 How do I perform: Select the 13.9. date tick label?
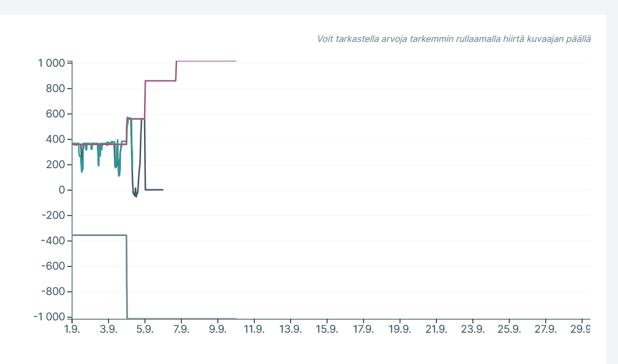(x=290, y=329)
